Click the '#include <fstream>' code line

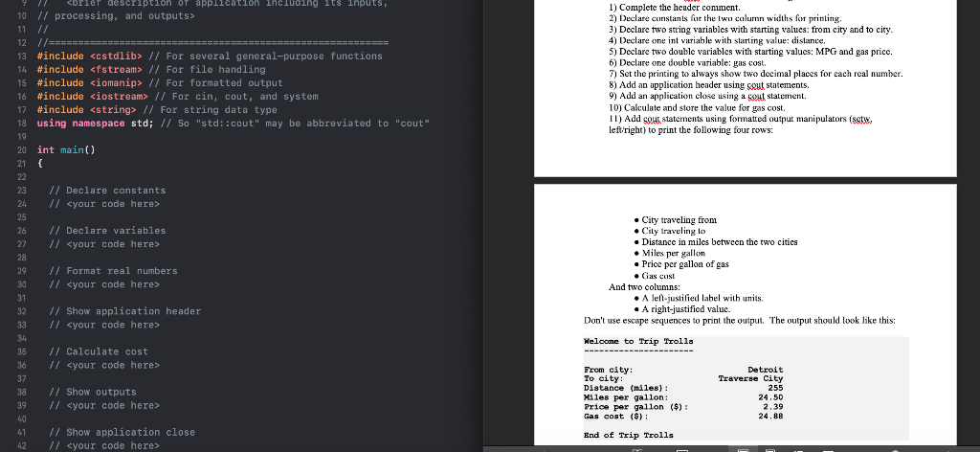[151, 69]
